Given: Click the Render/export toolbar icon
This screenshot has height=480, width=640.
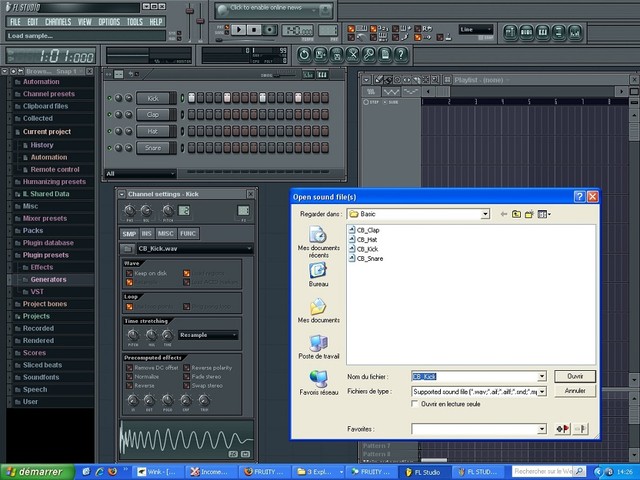Looking at the screenshot, I should (x=336, y=54).
